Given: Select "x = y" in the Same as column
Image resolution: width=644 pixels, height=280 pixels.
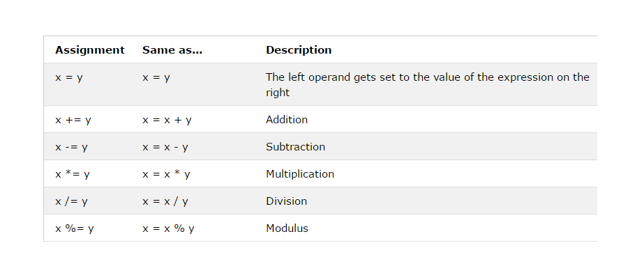Looking at the screenshot, I should [156, 77].
